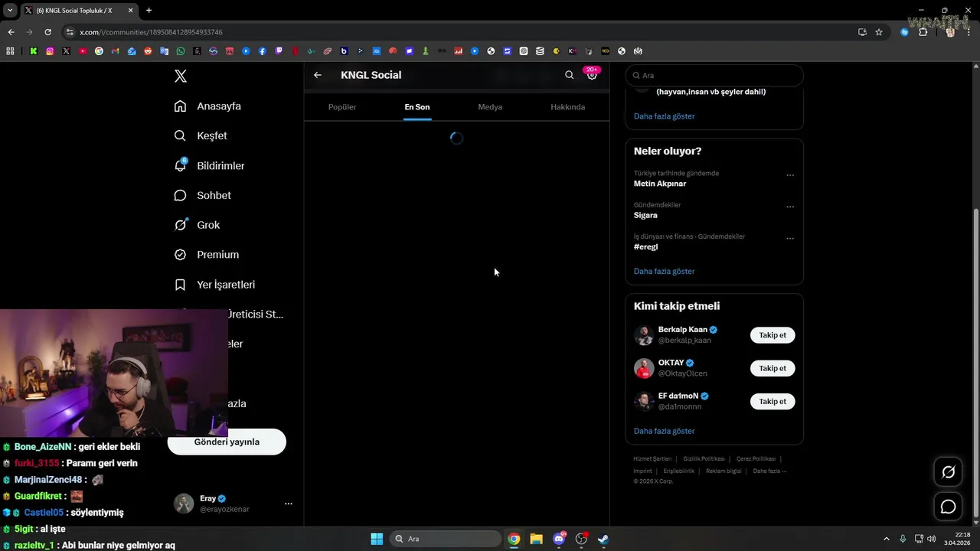This screenshot has height=551, width=980.
Task: Search within the KNGL Social community
Action: (x=569, y=75)
